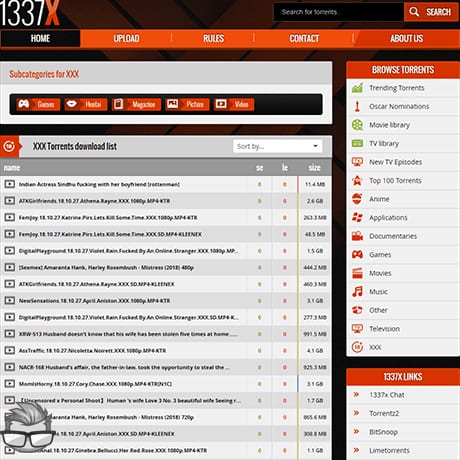The width and height of the screenshot is (460, 460).
Task: Open the Top 100 Torrents link
Action: tap(395, 181)
